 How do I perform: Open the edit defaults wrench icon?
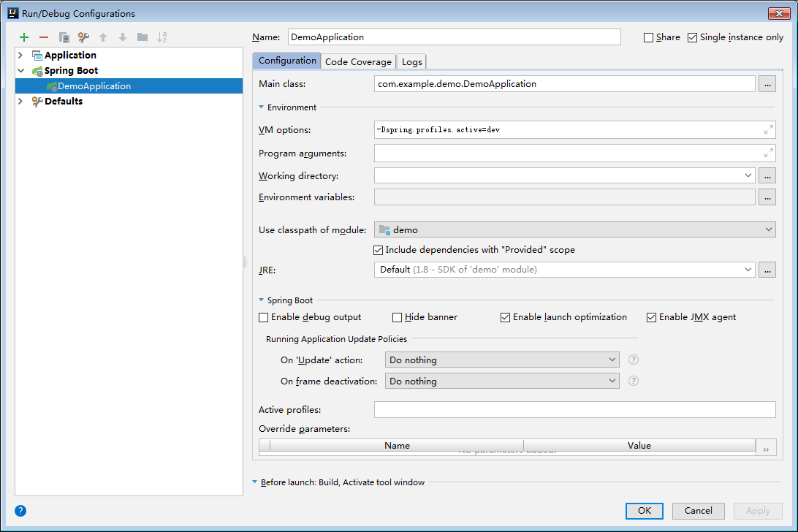coord(83,37)
